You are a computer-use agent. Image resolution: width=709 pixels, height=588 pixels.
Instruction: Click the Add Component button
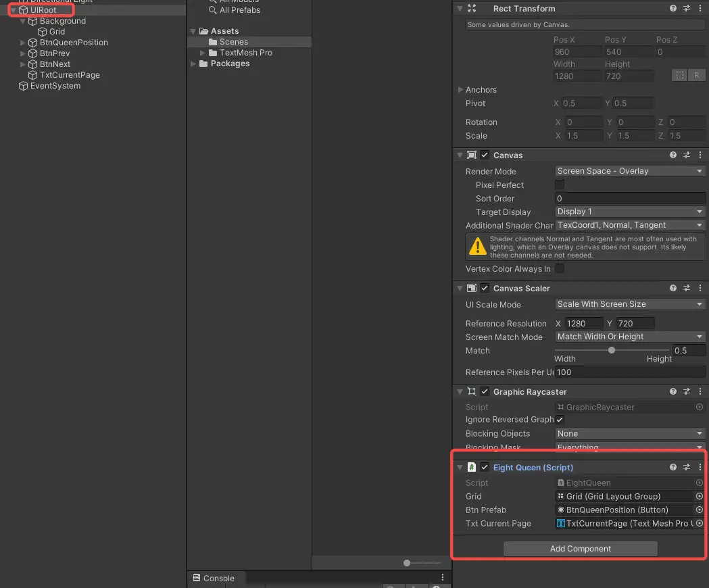(x=580, y=549)
